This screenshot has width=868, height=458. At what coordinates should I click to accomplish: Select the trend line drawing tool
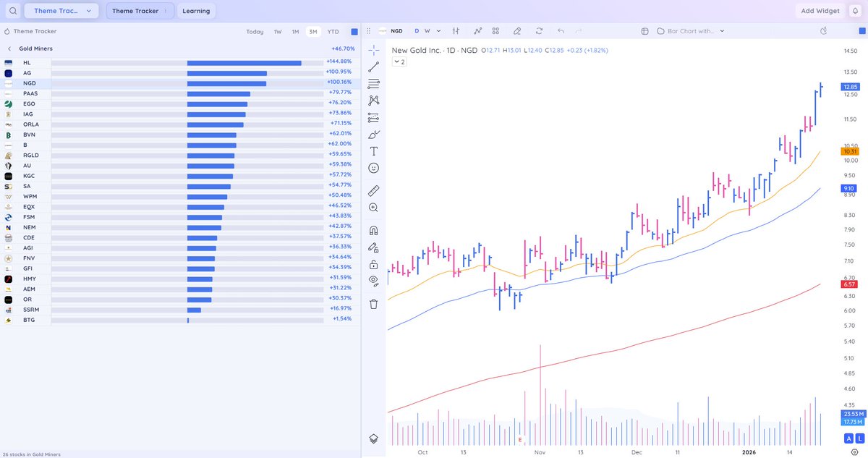[373, 67]
